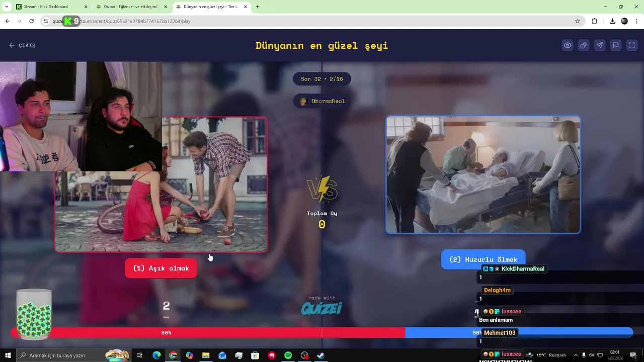Show hidden system tray icons

[576, 355]
